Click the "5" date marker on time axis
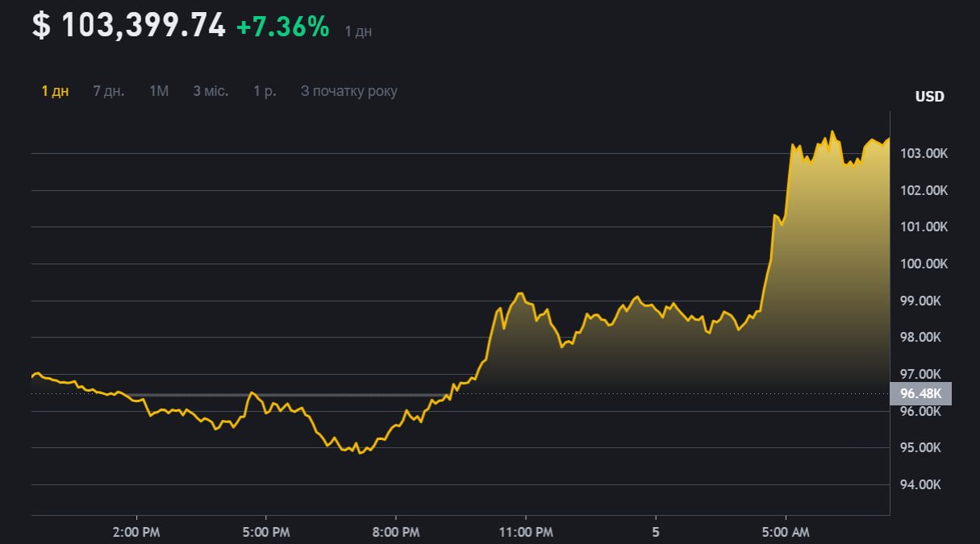This screenshot has width=980, height=544. 655,532
